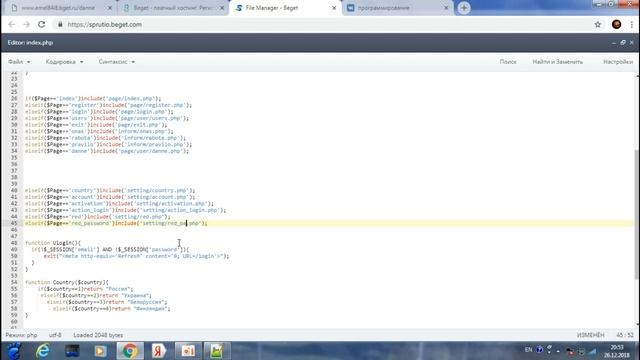Image resolution: width=640 pixels, height=360 pixels.
Task: Click highlighted line 45 red_password code
Action: pos(116,223)
